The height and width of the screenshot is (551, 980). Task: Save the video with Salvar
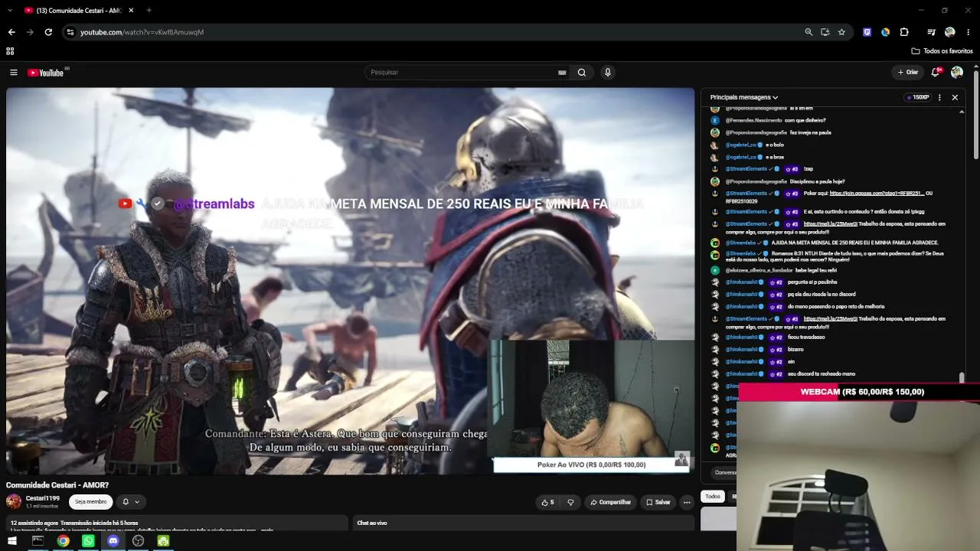click(x=658, y=502)
